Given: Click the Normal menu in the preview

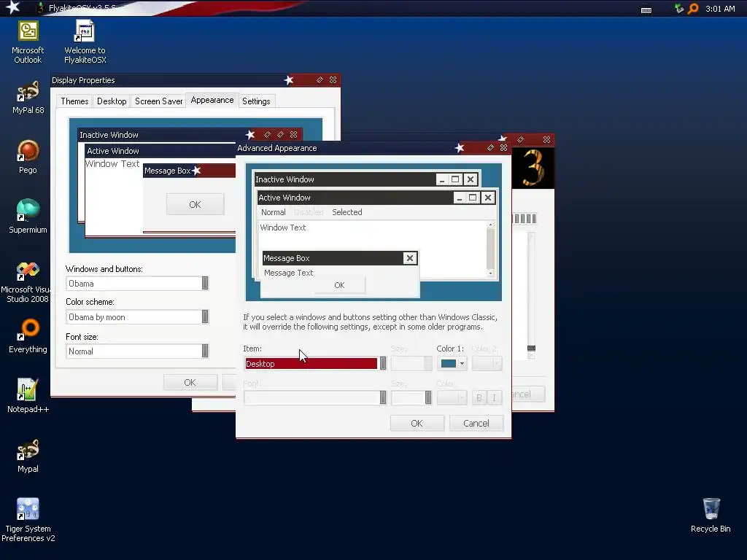Looking at the screenshot, I should point(273,212).
